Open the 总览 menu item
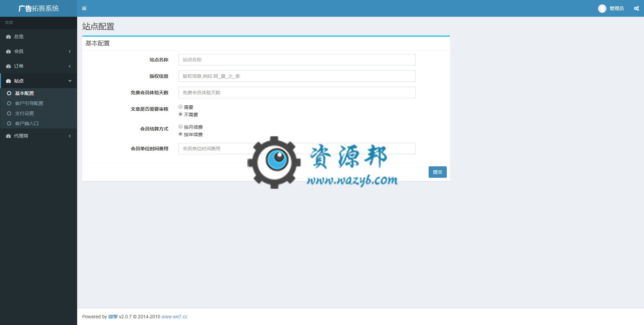The width and height of the screenshot is (644, 325). tap(39, 37)
